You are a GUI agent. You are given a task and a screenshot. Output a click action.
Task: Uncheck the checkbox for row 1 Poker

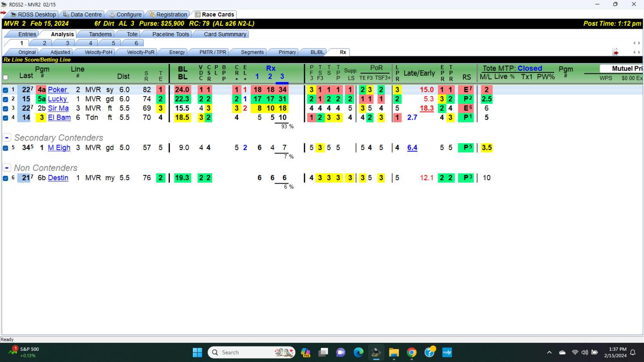pos(6,90)
